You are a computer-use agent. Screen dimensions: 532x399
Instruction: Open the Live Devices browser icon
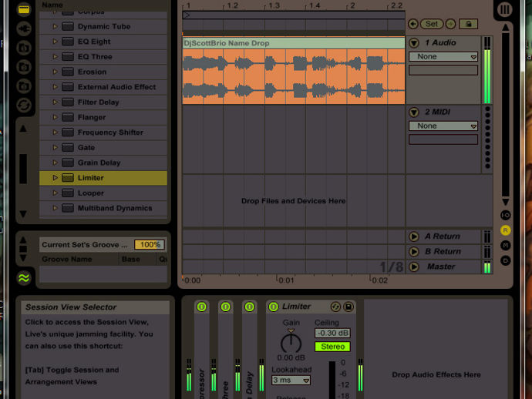(24, 9)
